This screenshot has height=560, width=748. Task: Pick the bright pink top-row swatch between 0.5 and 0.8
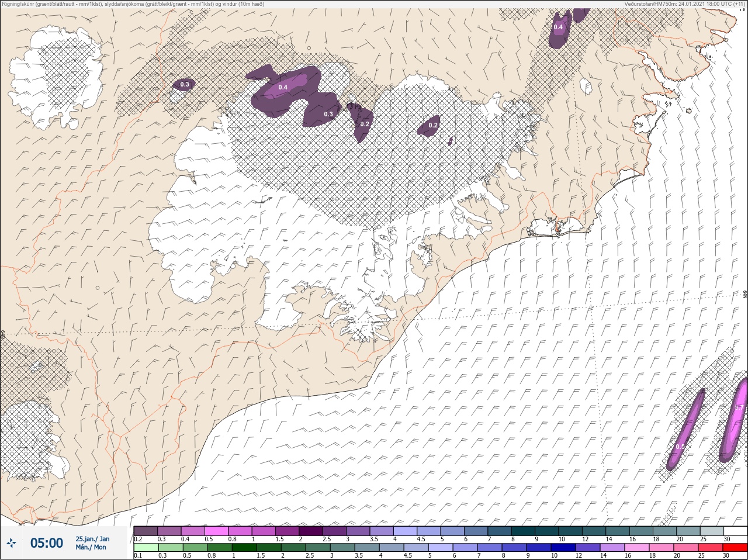coord(217,531)
